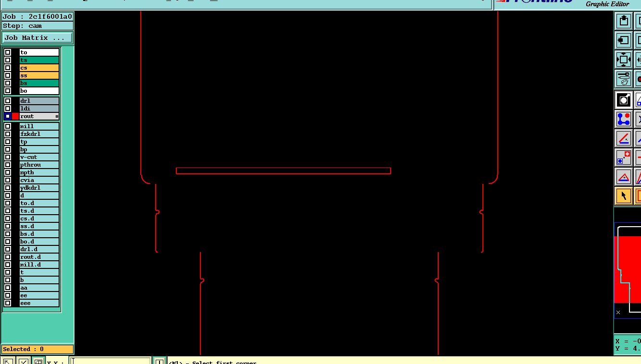Select the layer named ydkdrl
This screenshot has height=364, width=641.
click(x=39, y=188)
